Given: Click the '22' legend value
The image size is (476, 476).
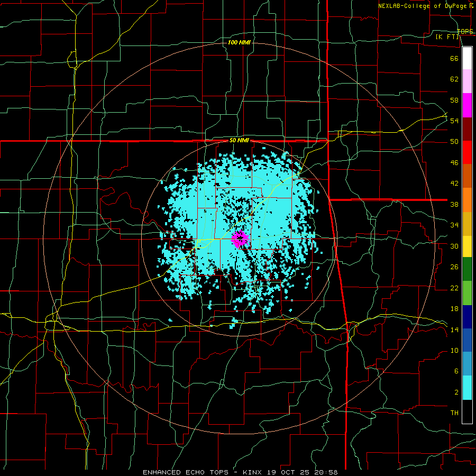Looking at the screenshot, I should [x=454, y=288].
